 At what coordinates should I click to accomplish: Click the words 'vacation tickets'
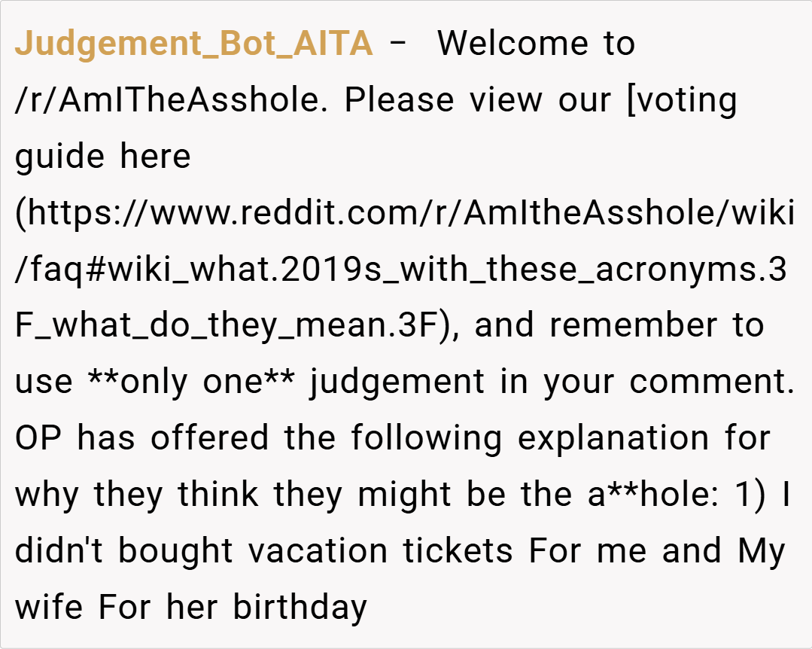point(381,551)
